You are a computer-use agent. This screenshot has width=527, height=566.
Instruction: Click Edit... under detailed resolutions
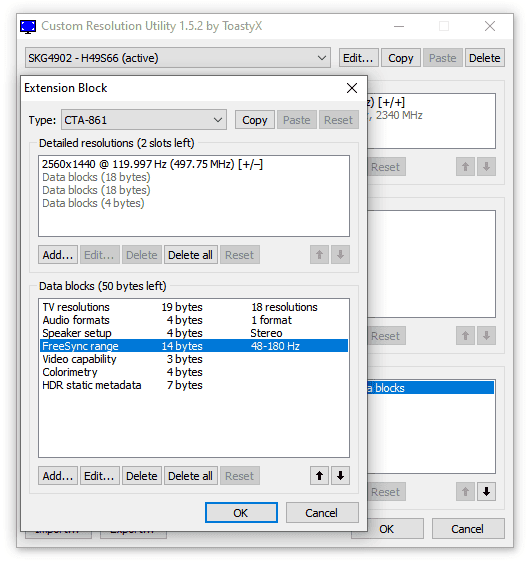(100, 255)
